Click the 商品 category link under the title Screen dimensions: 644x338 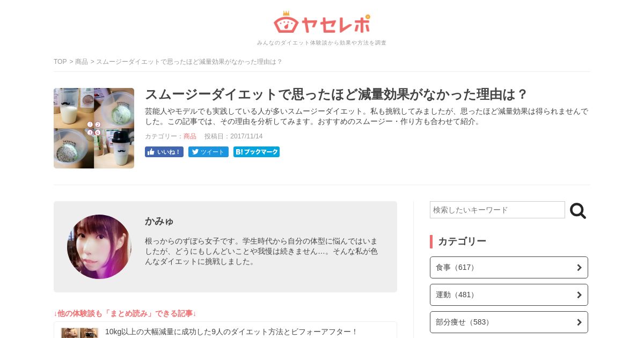click(190, 136)
